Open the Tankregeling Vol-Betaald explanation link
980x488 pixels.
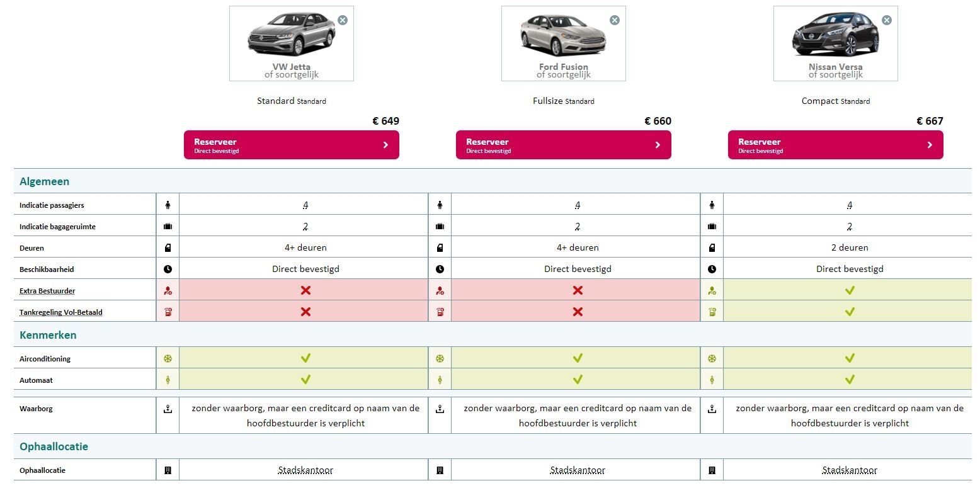coord(60,312)
